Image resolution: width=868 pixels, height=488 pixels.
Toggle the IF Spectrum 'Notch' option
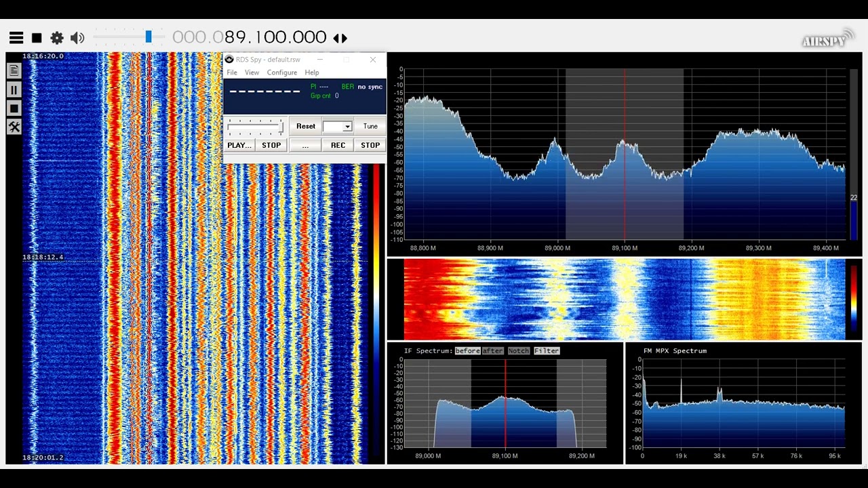click(x=518, y=350)
